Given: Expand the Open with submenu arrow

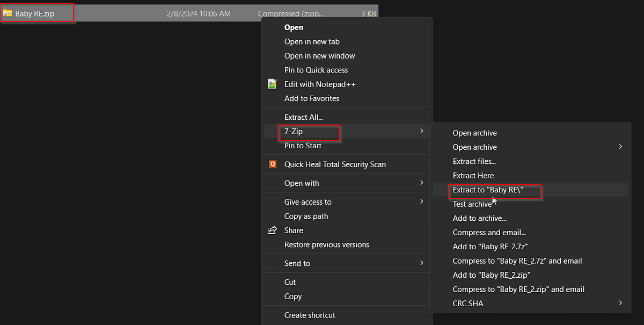Looking at the screenshot, I should (x=421, y=183).
